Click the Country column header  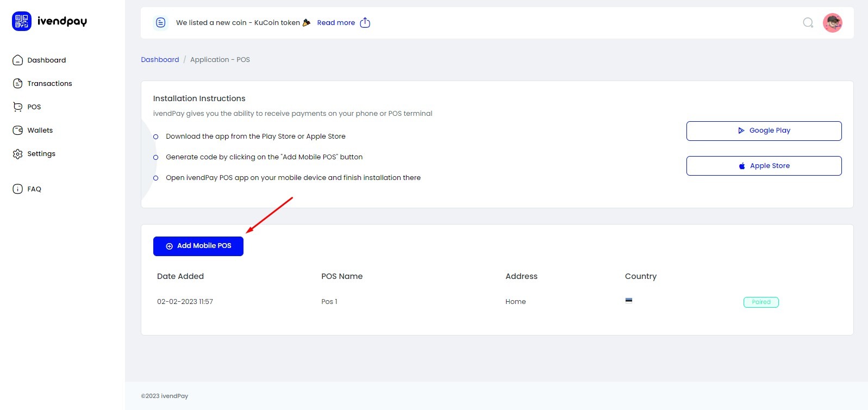click(641, 276)
